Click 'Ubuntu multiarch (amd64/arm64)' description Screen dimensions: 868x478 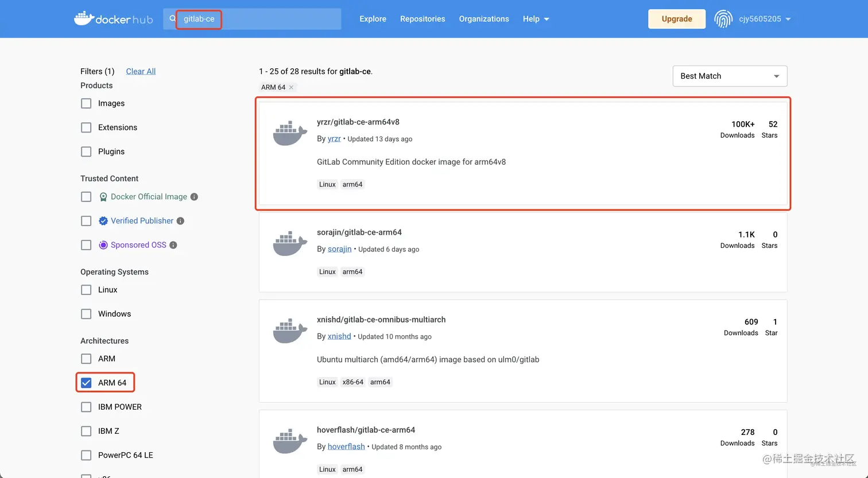(x=428, y=360)
